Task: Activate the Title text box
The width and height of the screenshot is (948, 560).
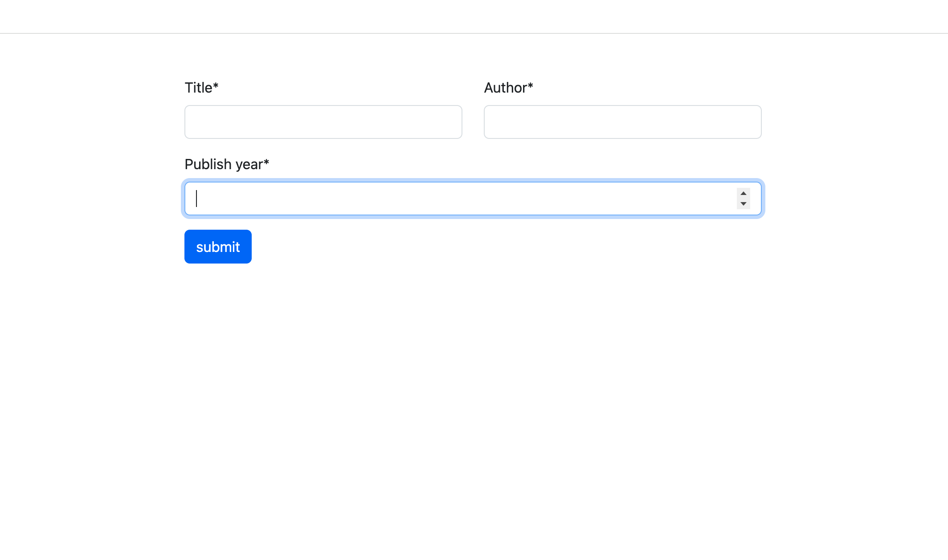Action: click(x=323, y=122)
